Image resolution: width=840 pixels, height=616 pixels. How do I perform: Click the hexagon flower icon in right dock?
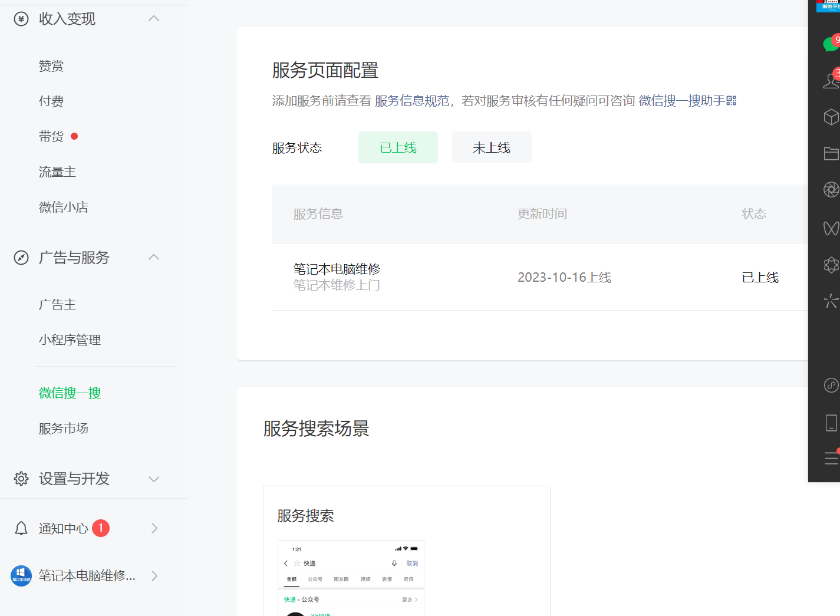pyautogui.click(x=831, y=265)
